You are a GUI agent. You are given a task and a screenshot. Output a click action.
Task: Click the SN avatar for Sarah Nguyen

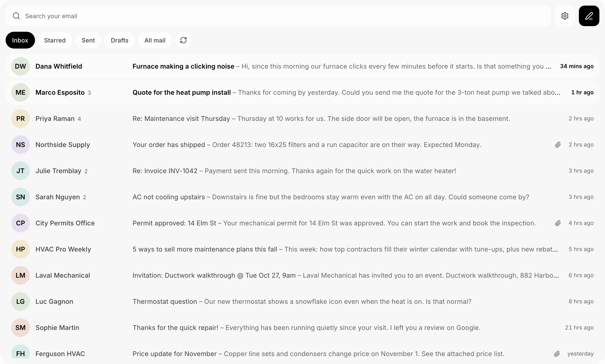point(20,197)
